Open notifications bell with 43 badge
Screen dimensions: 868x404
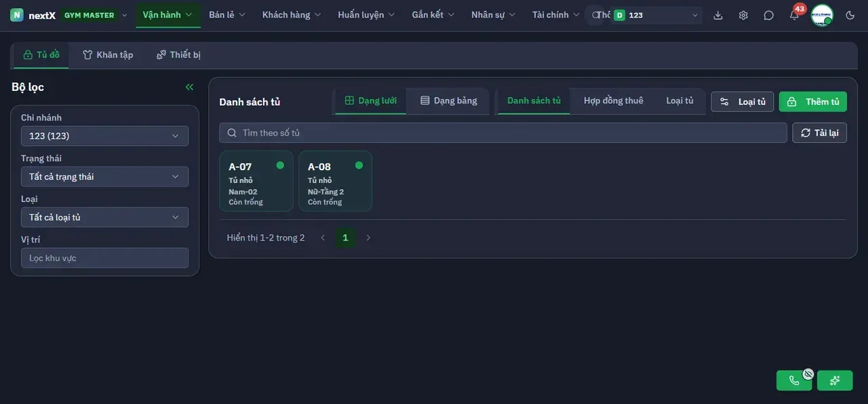(x=795, y=15)
